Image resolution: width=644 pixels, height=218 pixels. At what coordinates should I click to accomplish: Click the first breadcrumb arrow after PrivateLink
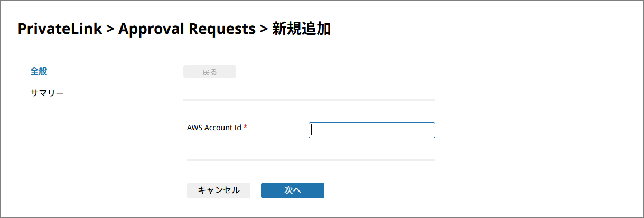coord(110,29)
